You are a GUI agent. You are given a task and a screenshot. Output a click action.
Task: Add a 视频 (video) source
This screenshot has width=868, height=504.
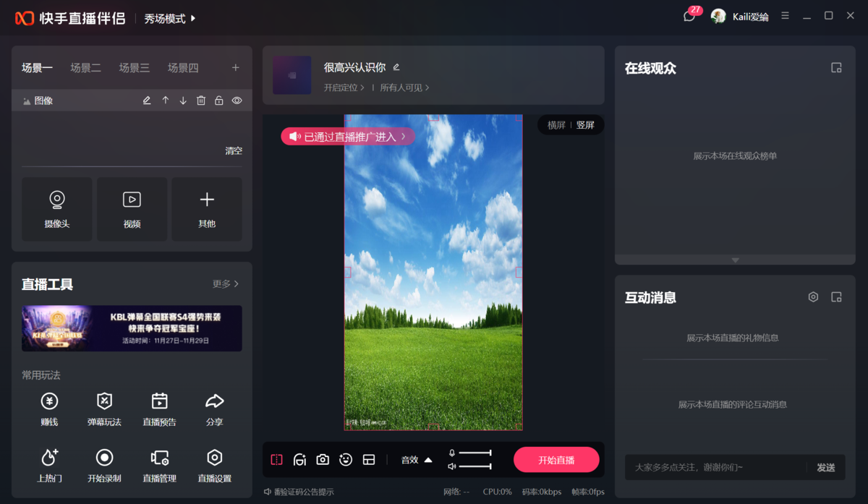point(132,209)
